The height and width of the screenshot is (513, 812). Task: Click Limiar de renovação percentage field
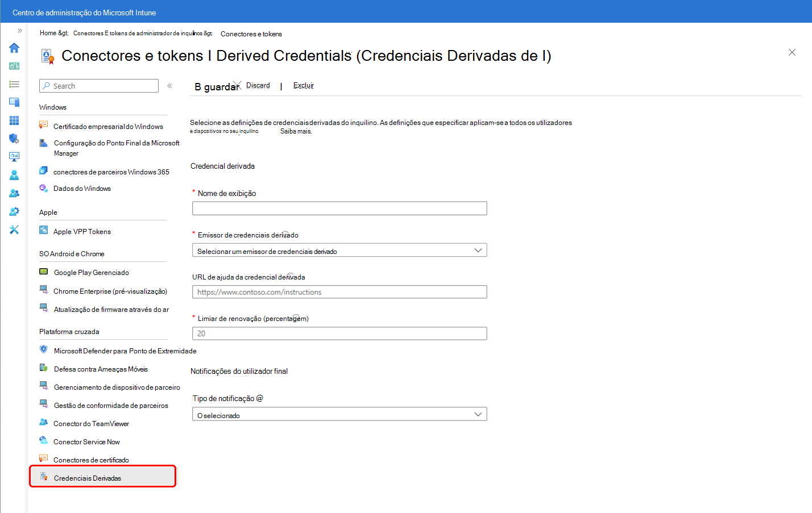(x=339, y=333)
